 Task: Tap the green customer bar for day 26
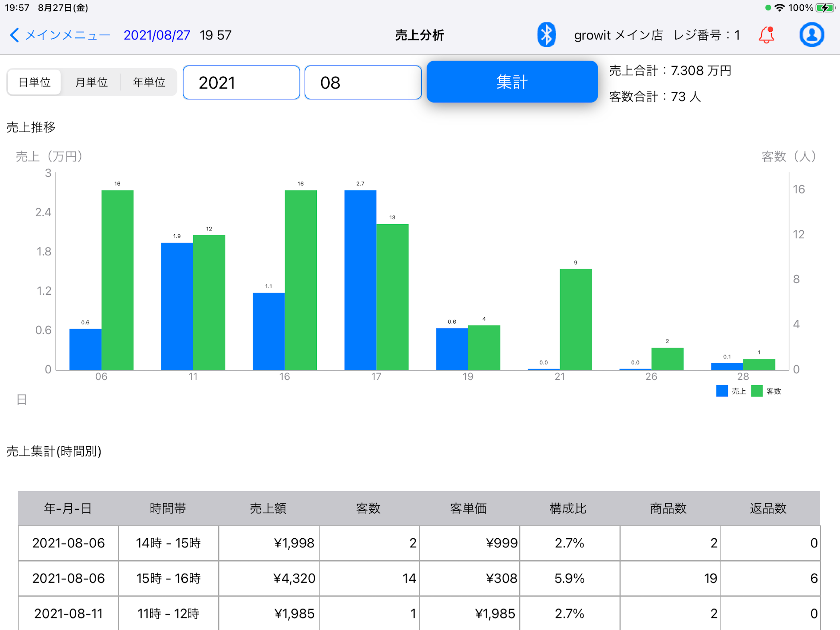(x=668, y=359)
